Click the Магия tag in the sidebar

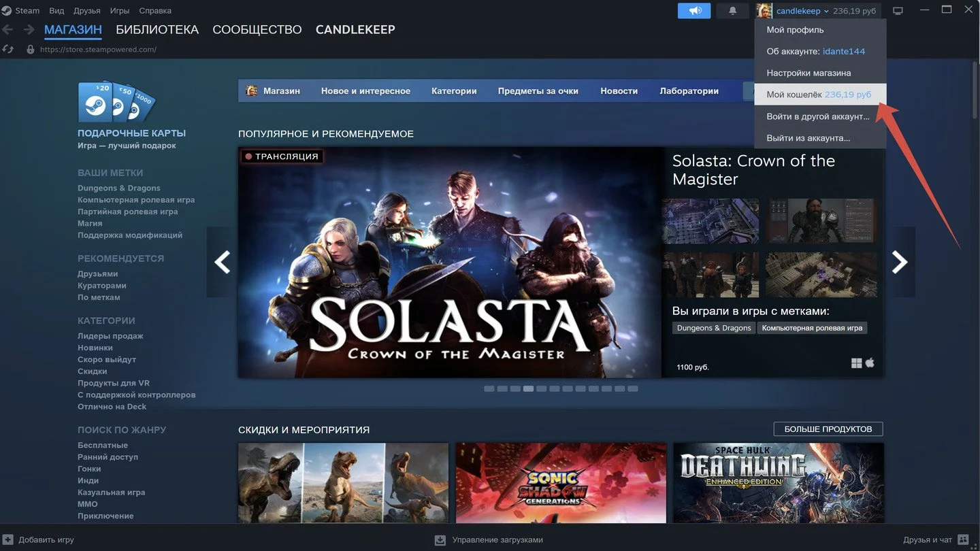90,223
